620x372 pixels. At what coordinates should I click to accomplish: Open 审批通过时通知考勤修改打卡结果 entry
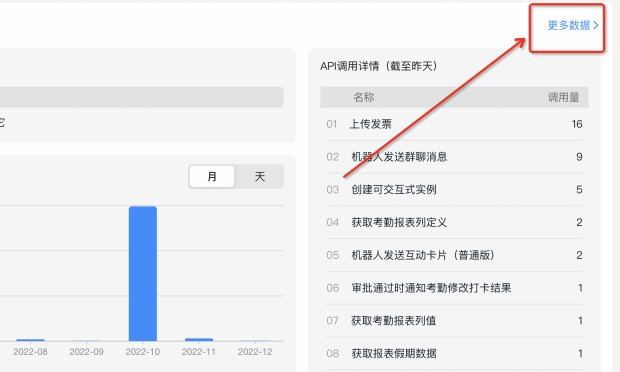(x=454, y=288)
